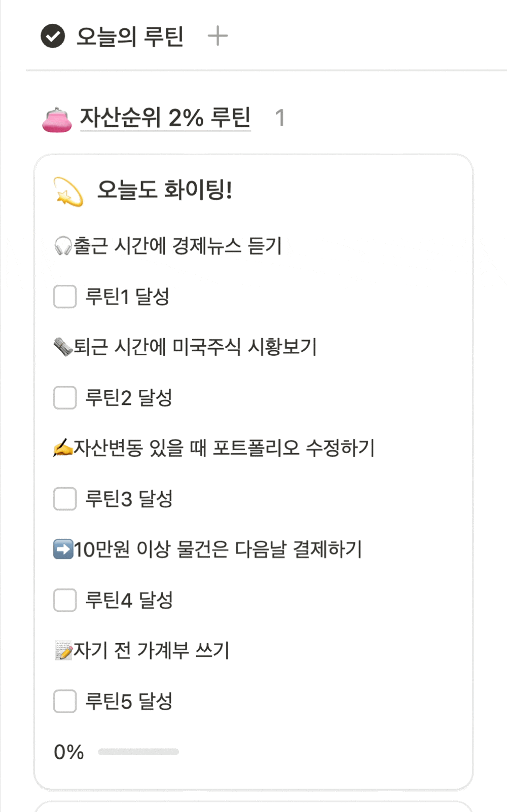This screenshot has width=507, height=812.
Task: Open the 자산순위 2% 루틴 group link
Action: 165,118
